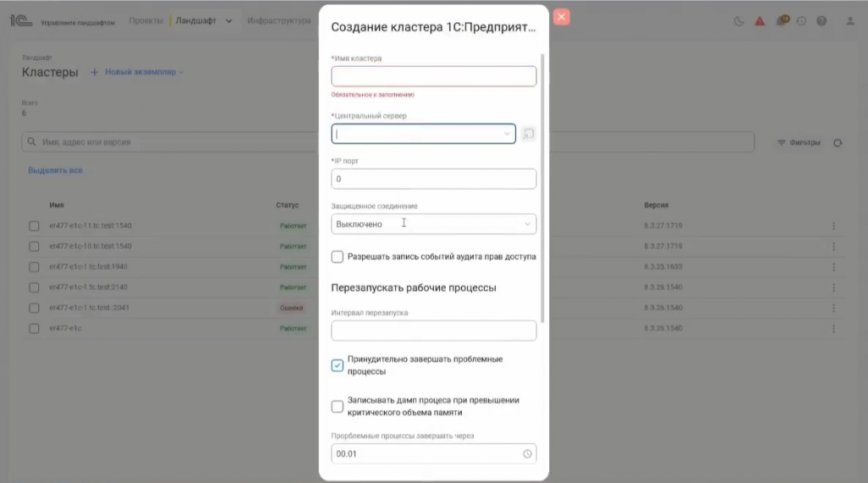Click the Ландшафт breadcrumb above Кластеры

click(37, 58)
